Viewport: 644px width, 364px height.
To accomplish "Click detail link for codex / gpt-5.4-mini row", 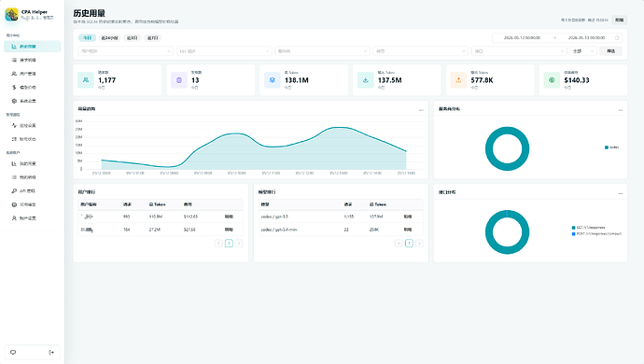I will point(408,230).
